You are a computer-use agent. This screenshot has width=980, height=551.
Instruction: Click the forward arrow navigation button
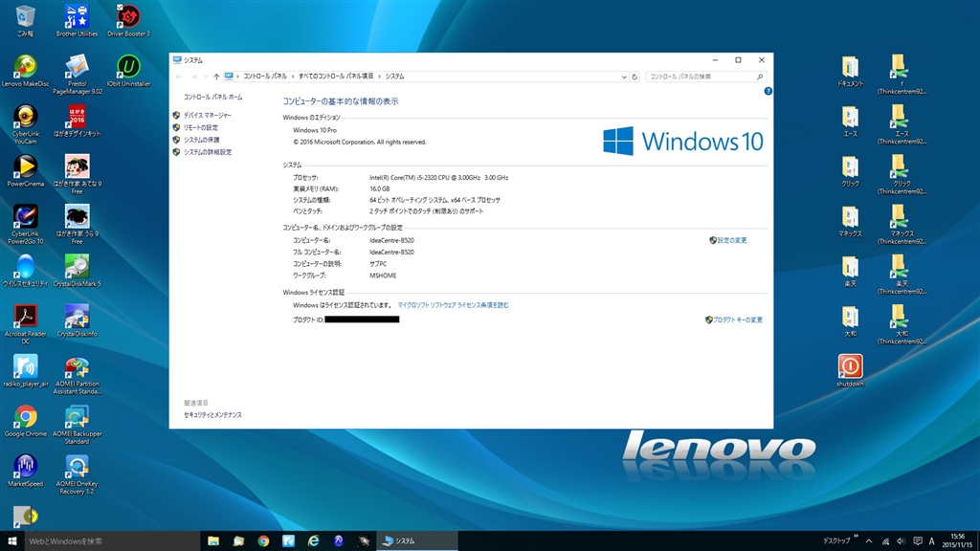[x=194, y=77]
